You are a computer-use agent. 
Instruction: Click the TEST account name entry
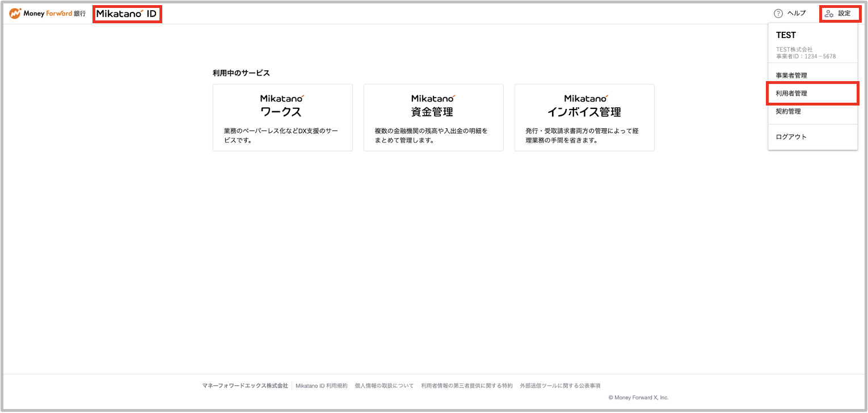786,35
